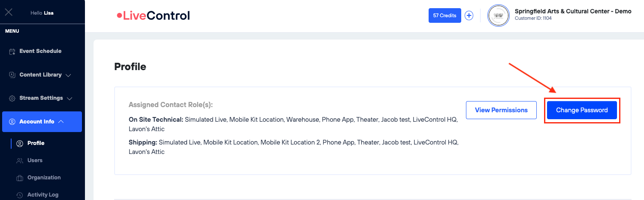The height and width of the screenshot is (200, 644).
Task: Click the Profile user icon in submenu
Action: pyautogui.click(x=19, y=143)
